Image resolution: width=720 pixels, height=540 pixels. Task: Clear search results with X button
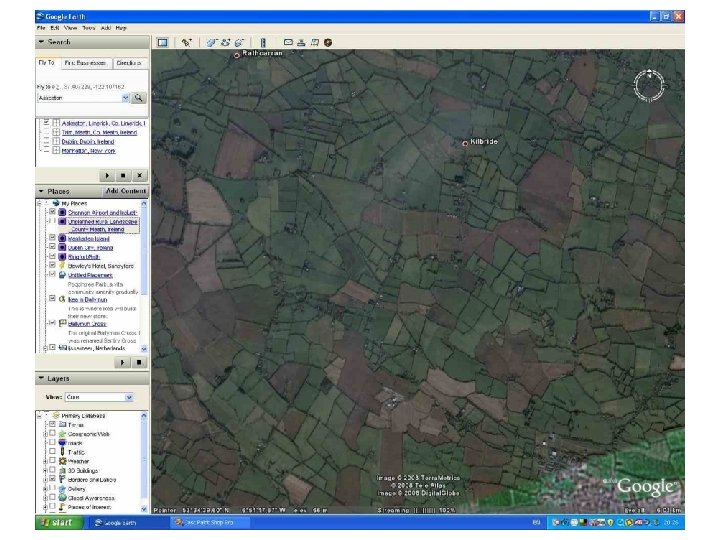pyautogui.click(x=139, y=175)
